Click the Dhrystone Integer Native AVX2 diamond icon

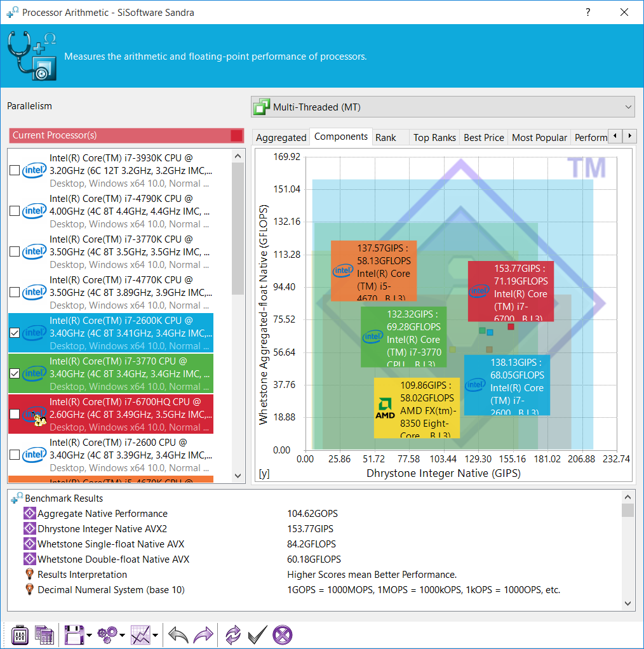[x=29, y=528]
